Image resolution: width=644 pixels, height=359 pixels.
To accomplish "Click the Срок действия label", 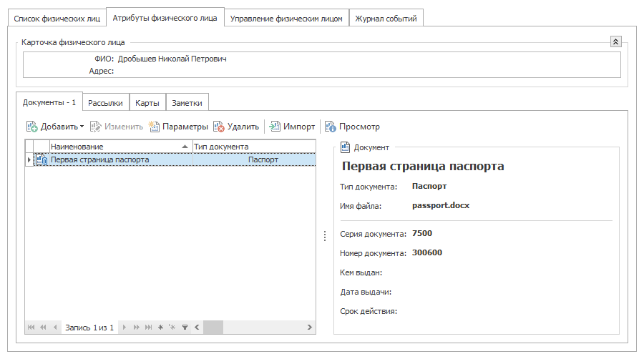I will click(x=369, y=311).
